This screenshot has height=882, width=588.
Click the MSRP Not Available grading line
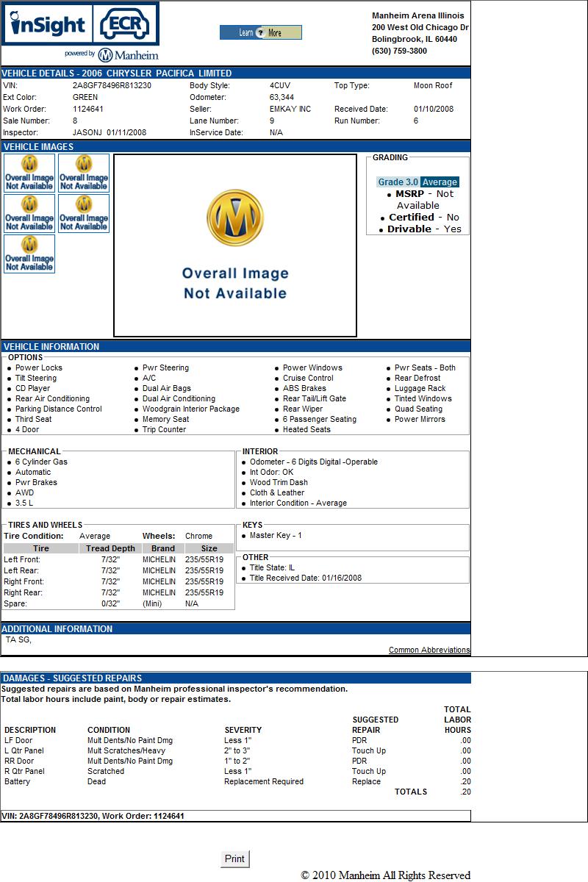(425, 199)
